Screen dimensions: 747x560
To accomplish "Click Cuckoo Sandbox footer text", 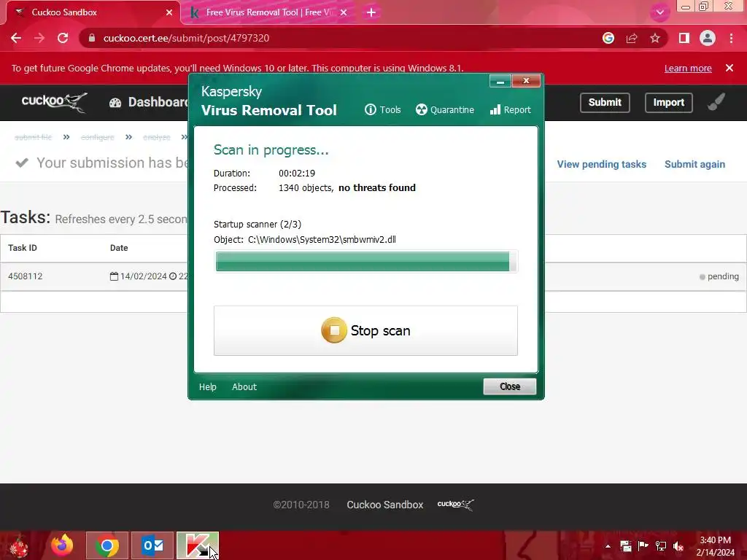I will (x=385, y=505).
